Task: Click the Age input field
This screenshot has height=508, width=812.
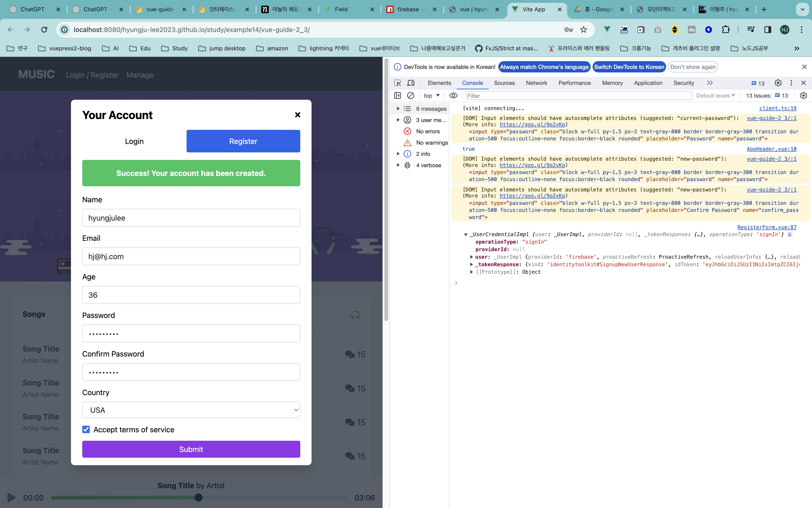Action: pyautogui.click(x=191, y=295)
